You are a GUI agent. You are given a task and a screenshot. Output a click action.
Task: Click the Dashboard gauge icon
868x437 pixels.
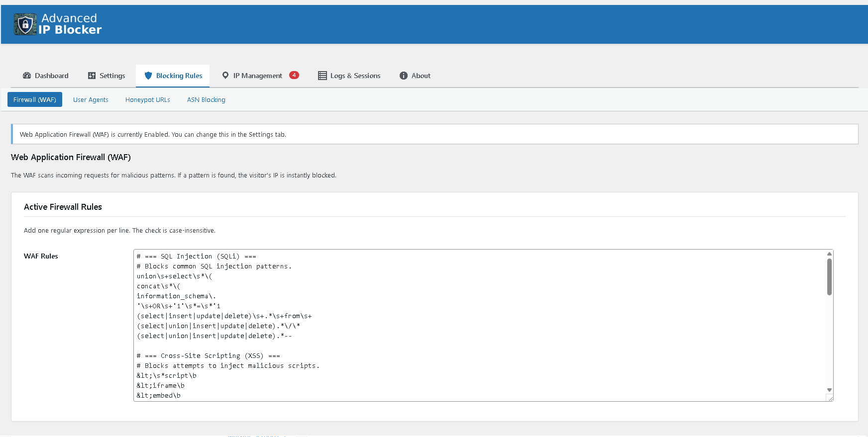[27, 76]
